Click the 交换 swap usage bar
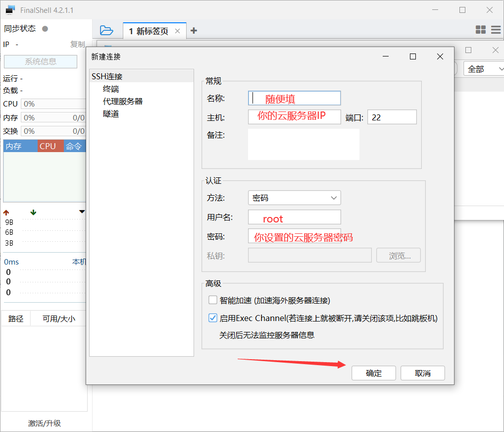The image size is (504, 432). (x=53, y=131)
